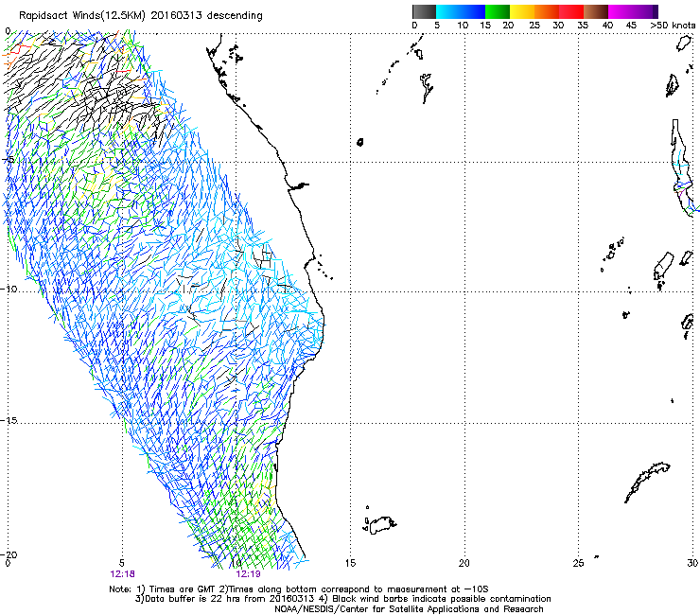This screenshot has height=615, width=700.
Task: Click the '>50 knots' legend label
Action: [x=673, y=26]
